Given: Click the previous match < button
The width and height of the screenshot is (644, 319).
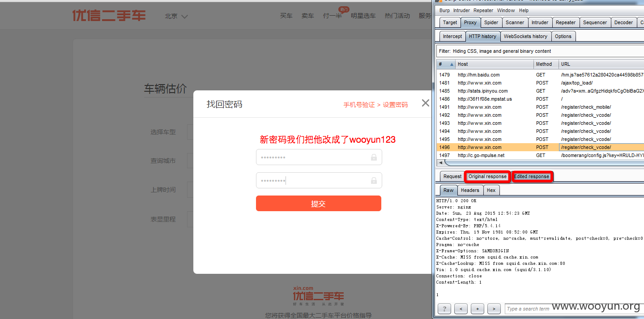Looking at the screenshot, I should (x=461, y=309).
